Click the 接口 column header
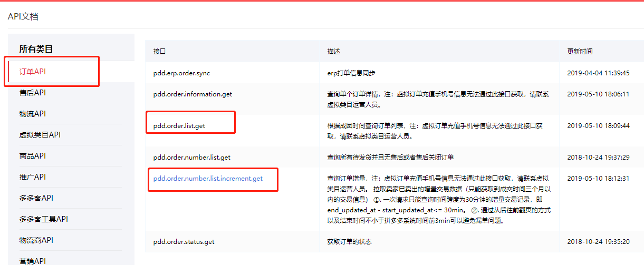Viewport: 644px width, 265px height. [x=160, y=52]
